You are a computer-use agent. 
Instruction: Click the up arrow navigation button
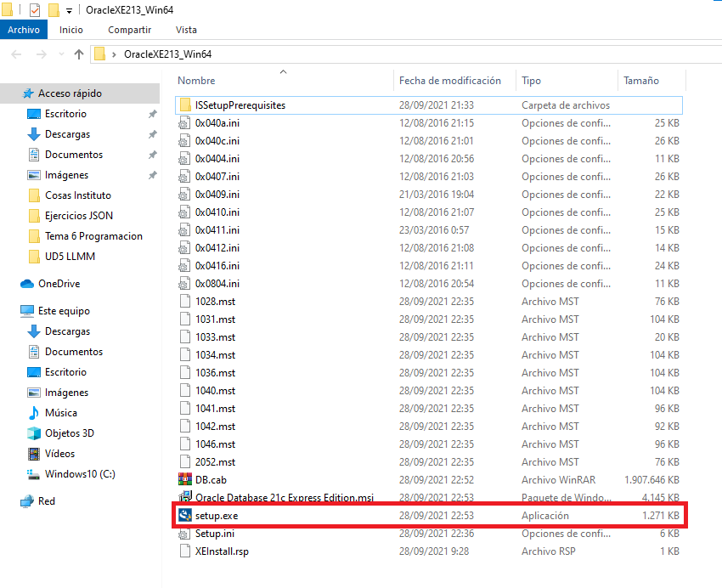(x=79, y=54)
